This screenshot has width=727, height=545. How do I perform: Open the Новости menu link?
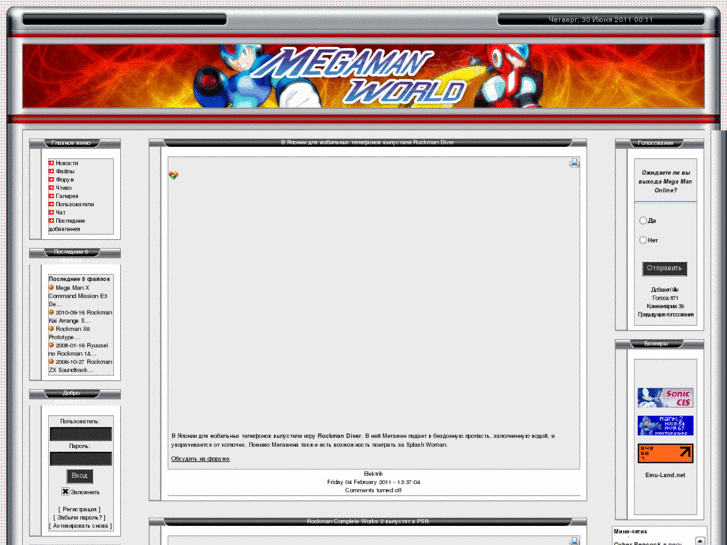[x=67, y=163]
